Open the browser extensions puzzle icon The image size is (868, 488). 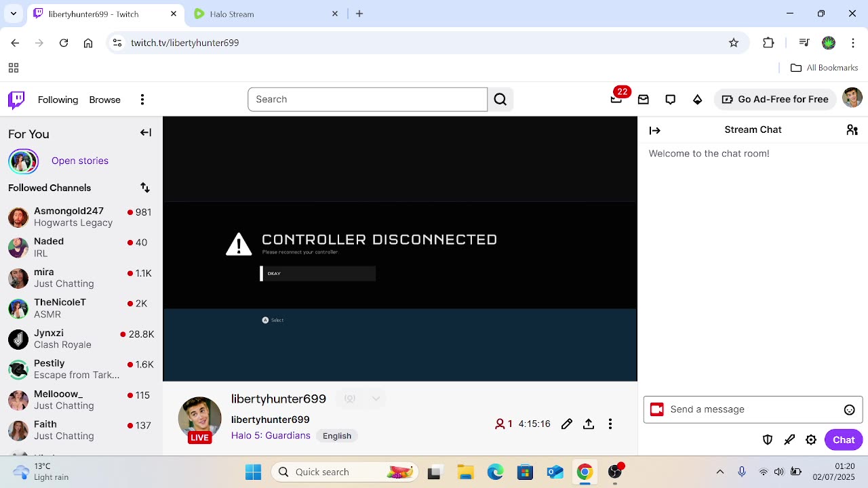[768, 43]
